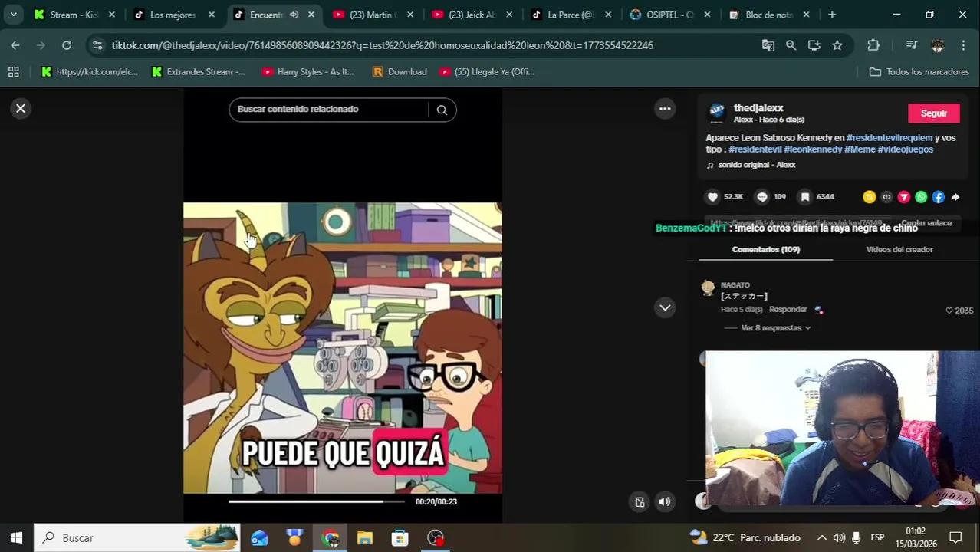The width and height of the screenshot is (980, 552).
Task: Close the TikTok video viewer
Action: [21, 109]
